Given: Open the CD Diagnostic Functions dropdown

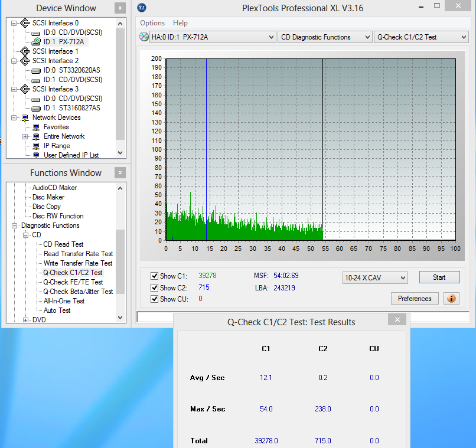Looking at the screenshot, I should coord(325,37).
